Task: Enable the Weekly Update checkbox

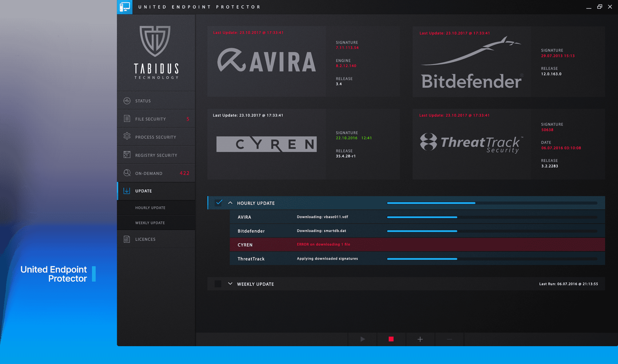Action: pyautogui.click(x=218, y=284)
